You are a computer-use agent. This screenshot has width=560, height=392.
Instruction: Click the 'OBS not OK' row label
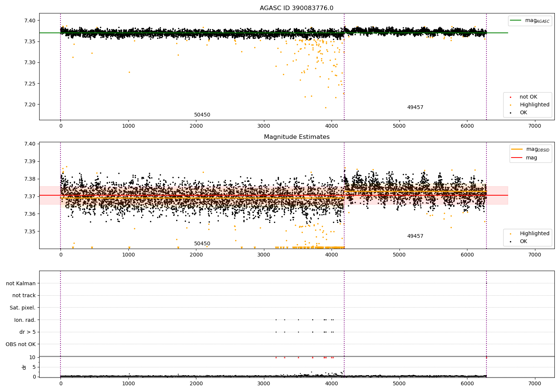[21, 344]
